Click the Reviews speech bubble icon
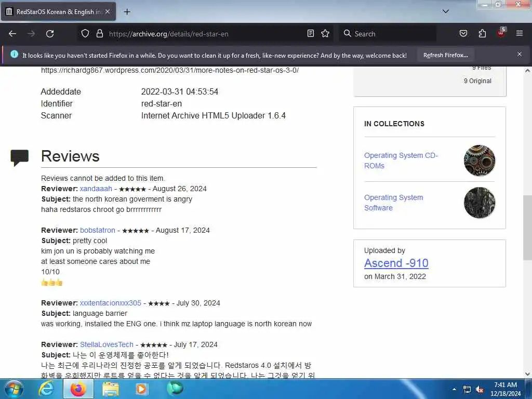The height and width of the screenshot is (399, 532). pos(20,157)
